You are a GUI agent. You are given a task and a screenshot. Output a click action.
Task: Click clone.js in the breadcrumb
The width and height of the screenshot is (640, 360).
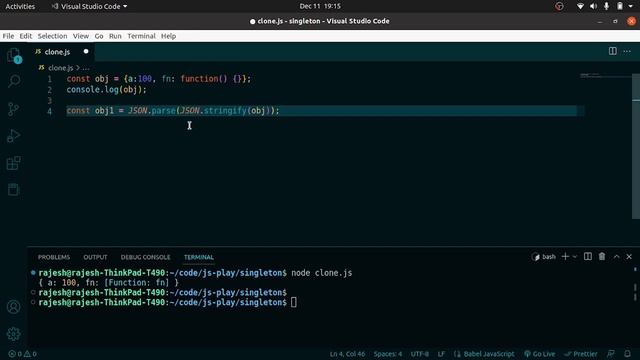pos(60,68)
